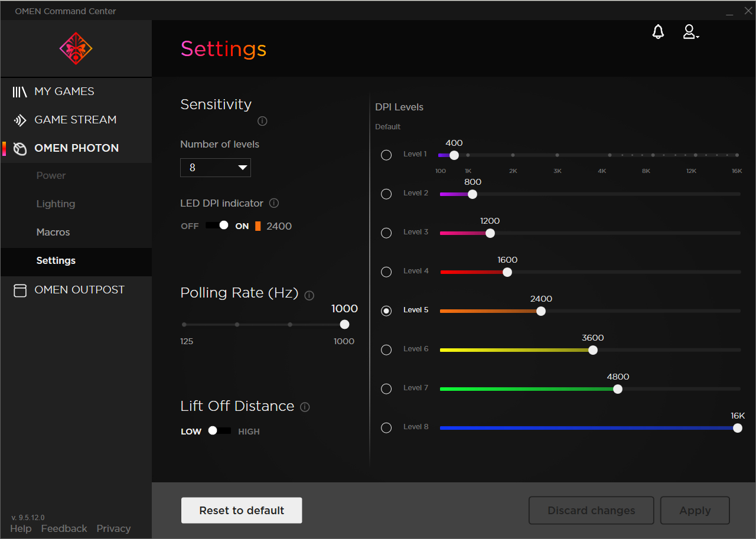Show Polling Rate info icon

[309, 295]
